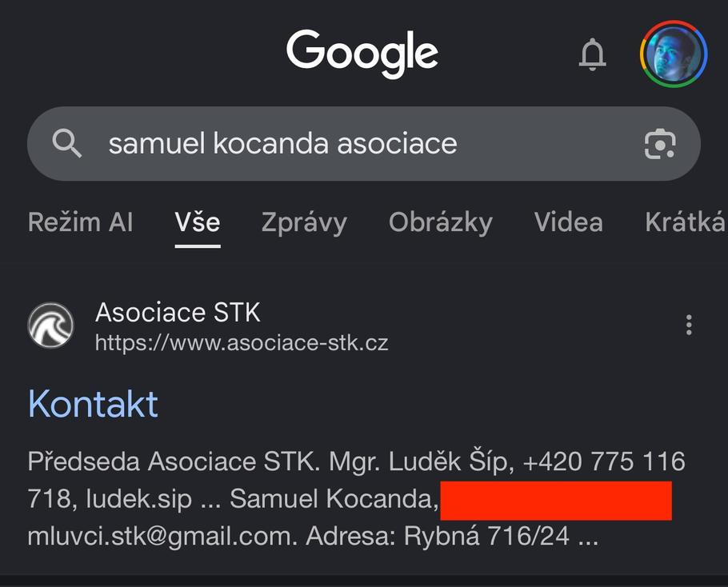Click the magnifying glass search icon
Screen dimensions: 728x587
[x=68, y=144]
